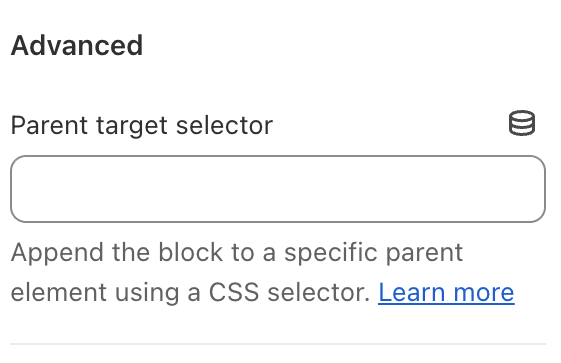The height and width of the screenshot is (363, 561).
Task: Click inside the empty CSS selector input box
Action: (278, 189)
